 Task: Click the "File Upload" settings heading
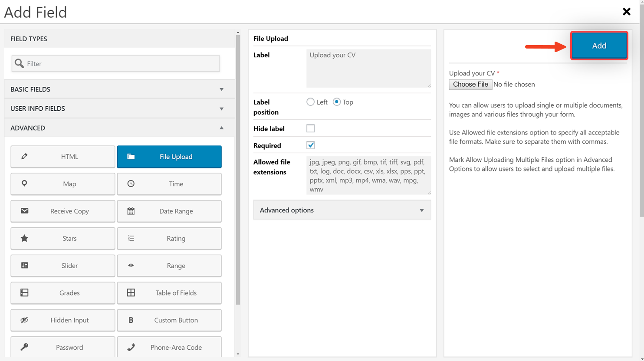271,38
